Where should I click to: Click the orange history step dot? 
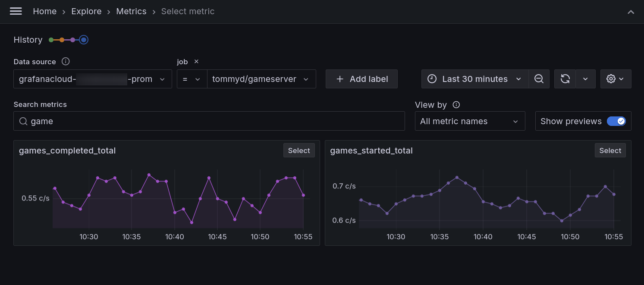point(62,40)
